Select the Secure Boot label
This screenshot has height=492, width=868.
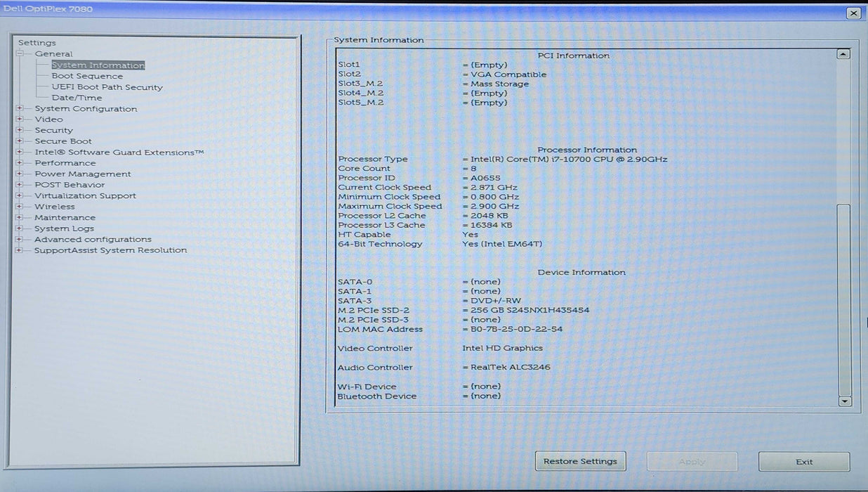[x=63, y=141]
